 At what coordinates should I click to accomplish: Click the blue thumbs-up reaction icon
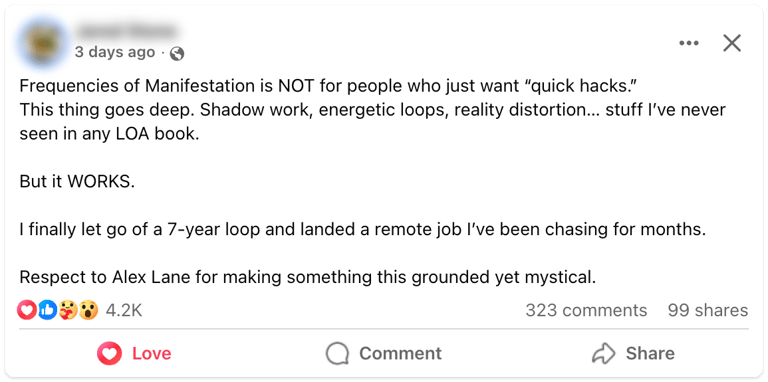(x=48, y=310)
